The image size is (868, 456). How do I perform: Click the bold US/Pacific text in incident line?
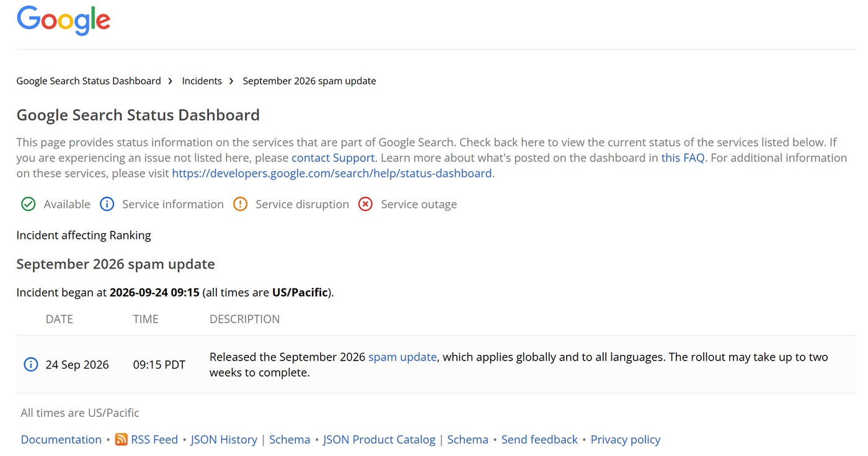coord(300,292)
